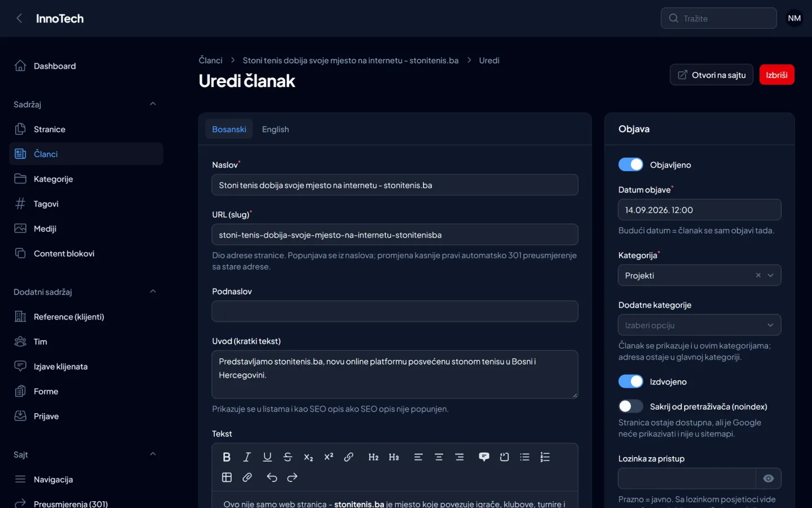Collapse the Sajt sidebar section

pos(153,454)
